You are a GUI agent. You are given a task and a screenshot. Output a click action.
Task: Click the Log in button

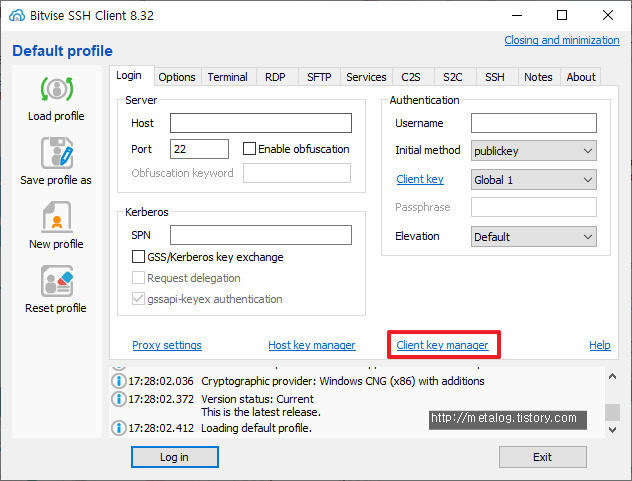click(175, 457)
